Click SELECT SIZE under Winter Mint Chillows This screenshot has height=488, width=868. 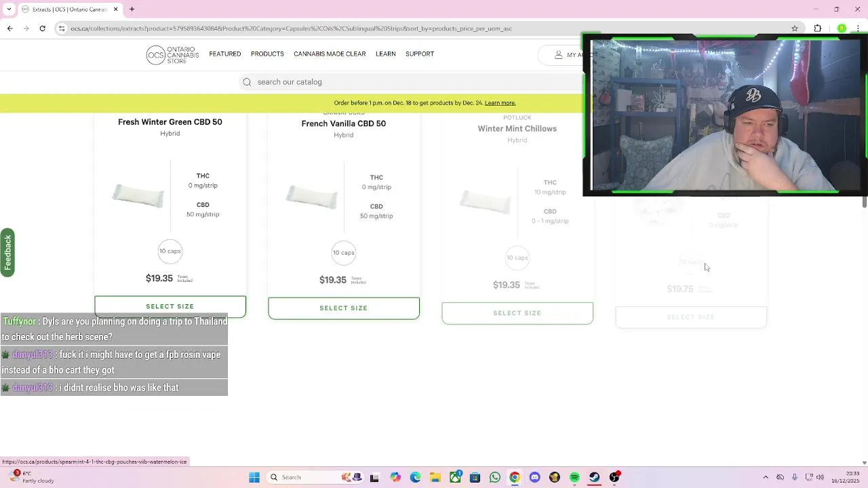(x=517, y=313)
